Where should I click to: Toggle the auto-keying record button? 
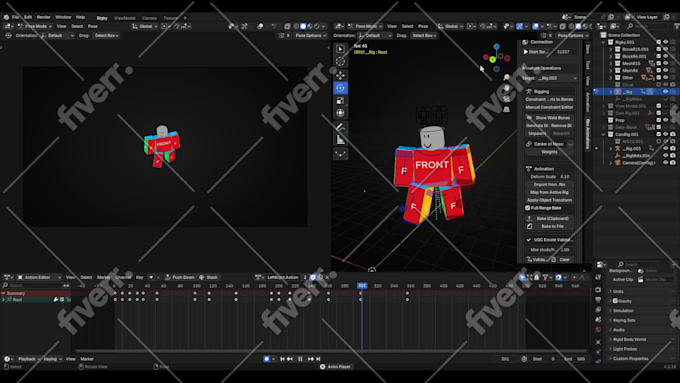[266, 359]
